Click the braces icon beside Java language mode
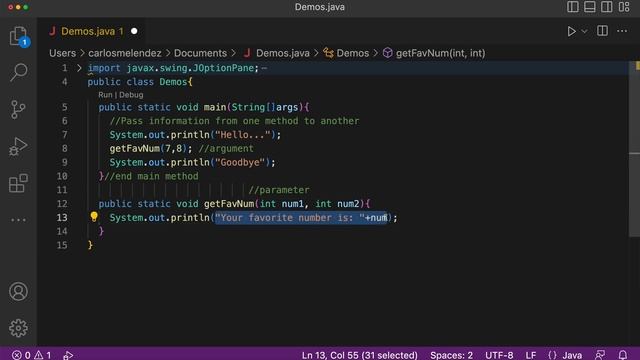The height and width of the screenshot is (360, 640). 552,355
